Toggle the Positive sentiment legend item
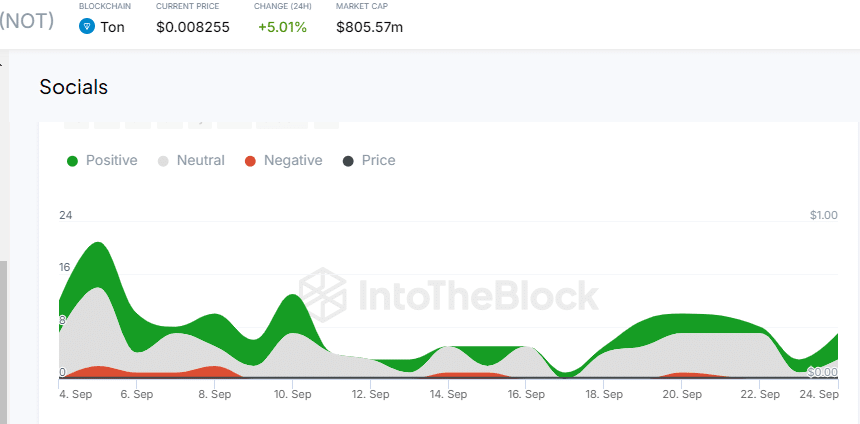This screenshot has height=424, width=860. 111,160
